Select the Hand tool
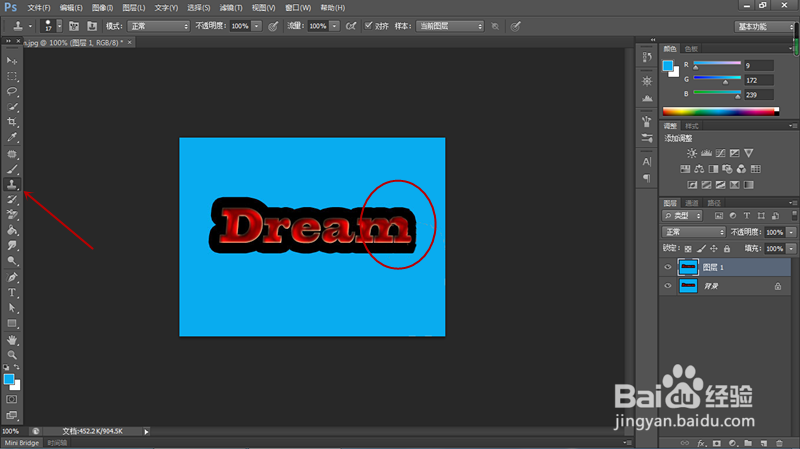Image resolution: width=800 pixels, height=449 pixels. pos(12,340)
